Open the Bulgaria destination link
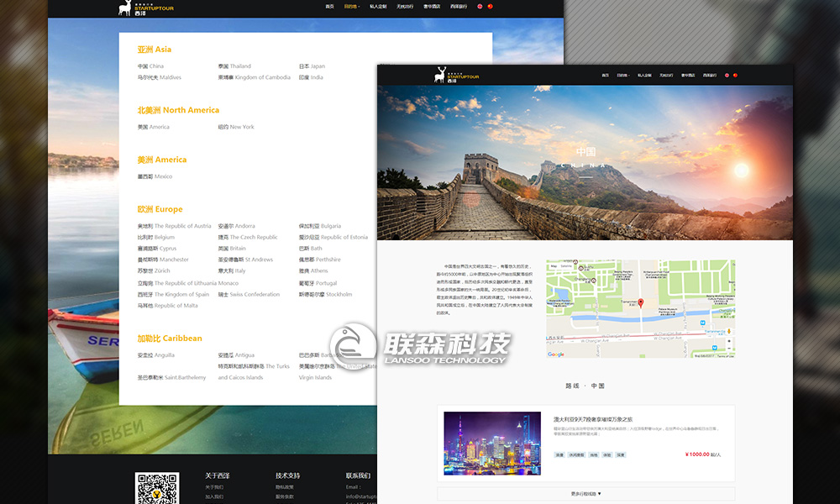Screen dimensions: 840x504 [x=320, y=227]
